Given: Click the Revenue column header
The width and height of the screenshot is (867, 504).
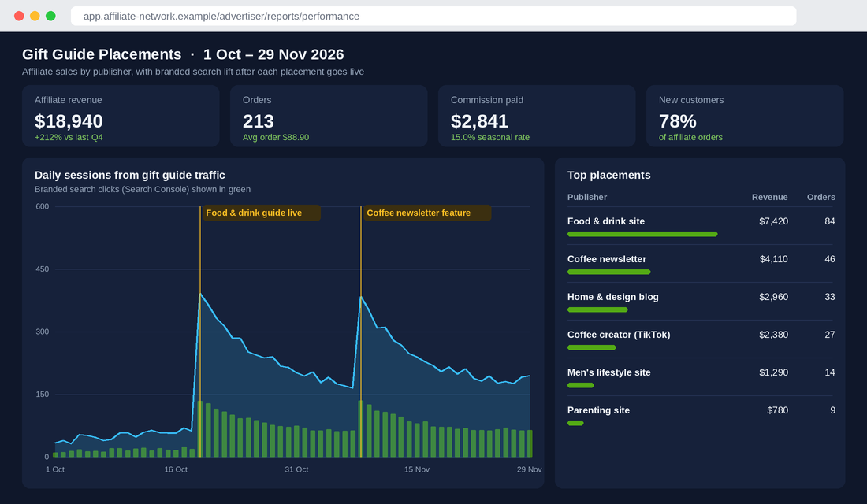Looking at the screenshot, I should pos(770,198).
